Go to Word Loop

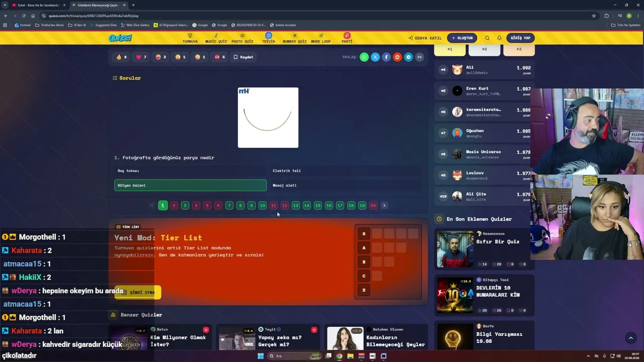[x=321, y=38]
